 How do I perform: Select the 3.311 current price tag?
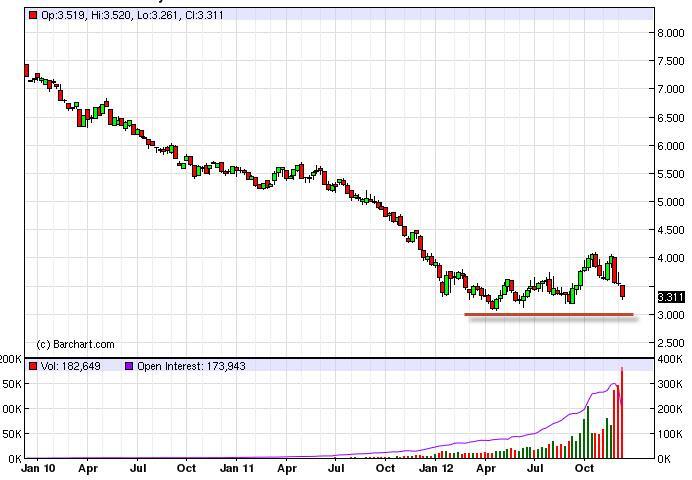(669, 296)
